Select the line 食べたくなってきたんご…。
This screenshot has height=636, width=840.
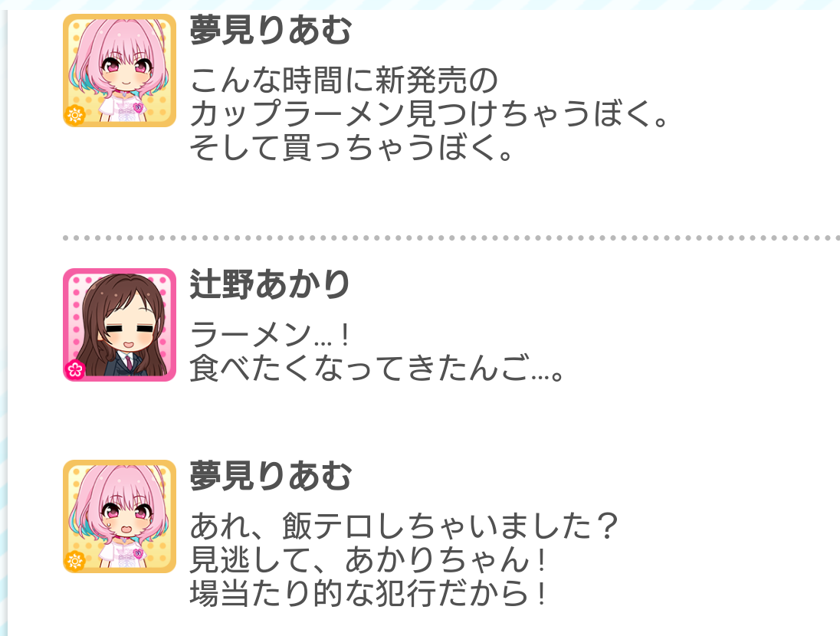point(376,368)
